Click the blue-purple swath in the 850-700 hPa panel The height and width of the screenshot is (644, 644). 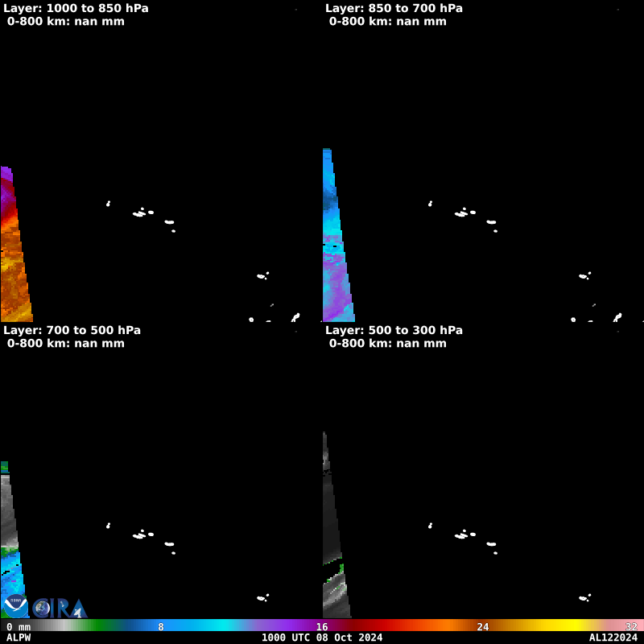336,254
